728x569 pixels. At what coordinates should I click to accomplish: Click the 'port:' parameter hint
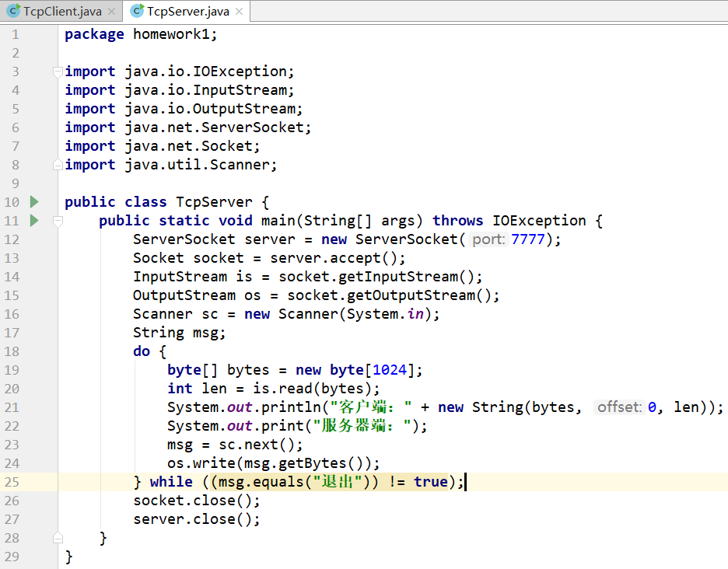pyautogui.click(x=488, y=239)
